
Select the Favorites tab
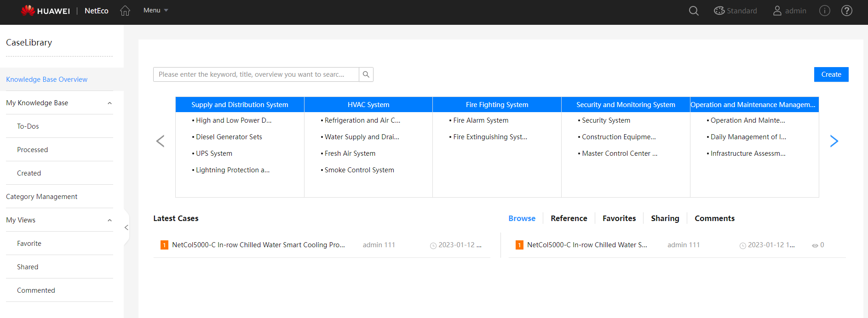coord(619,218)
